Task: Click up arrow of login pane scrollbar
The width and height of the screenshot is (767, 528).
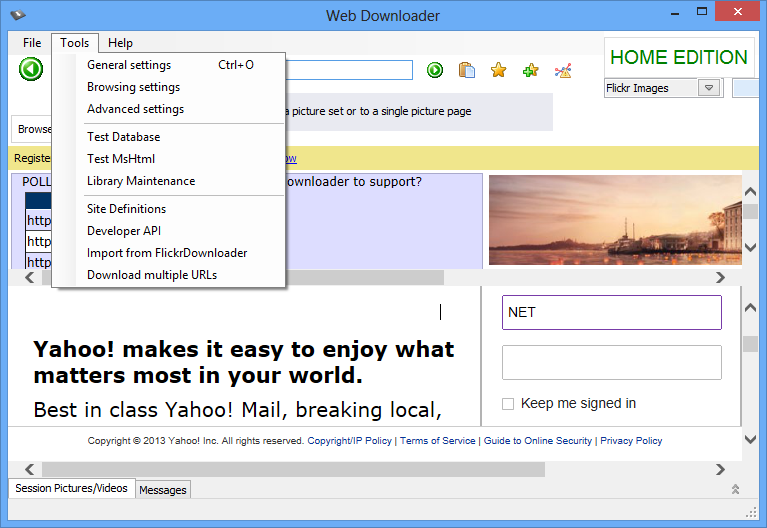Action: pos(750,308)
